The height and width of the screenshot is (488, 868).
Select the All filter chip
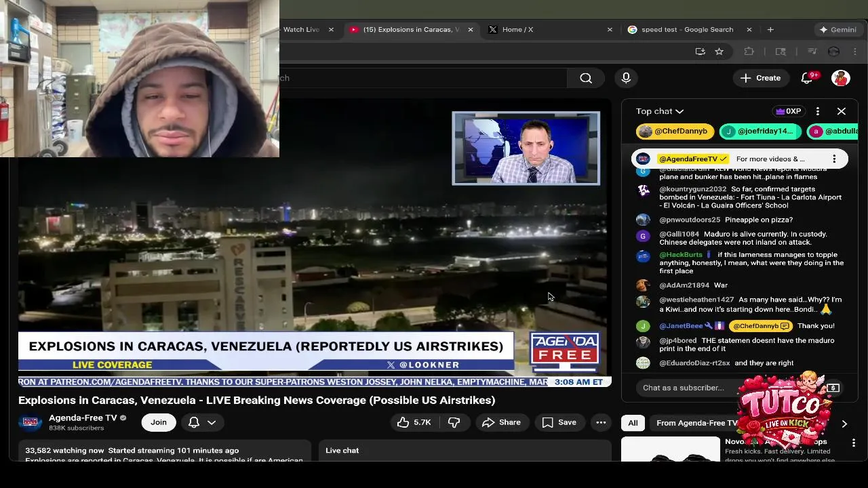tap(633, 423)
